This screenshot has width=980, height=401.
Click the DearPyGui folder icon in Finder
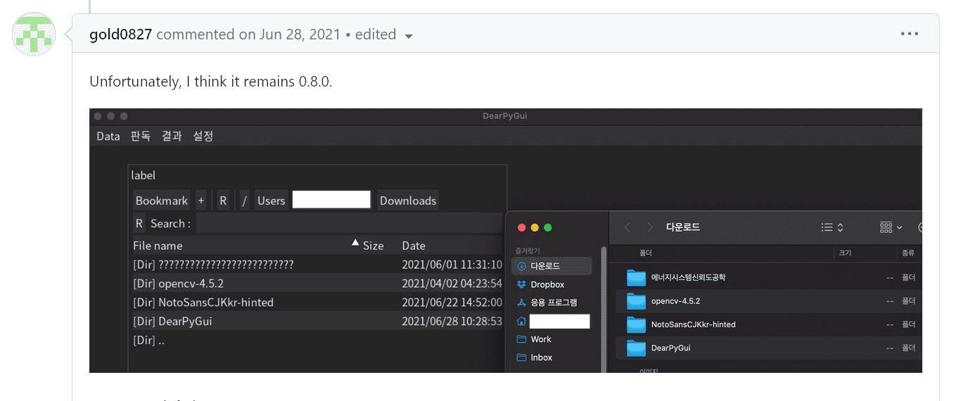[636, 348]
